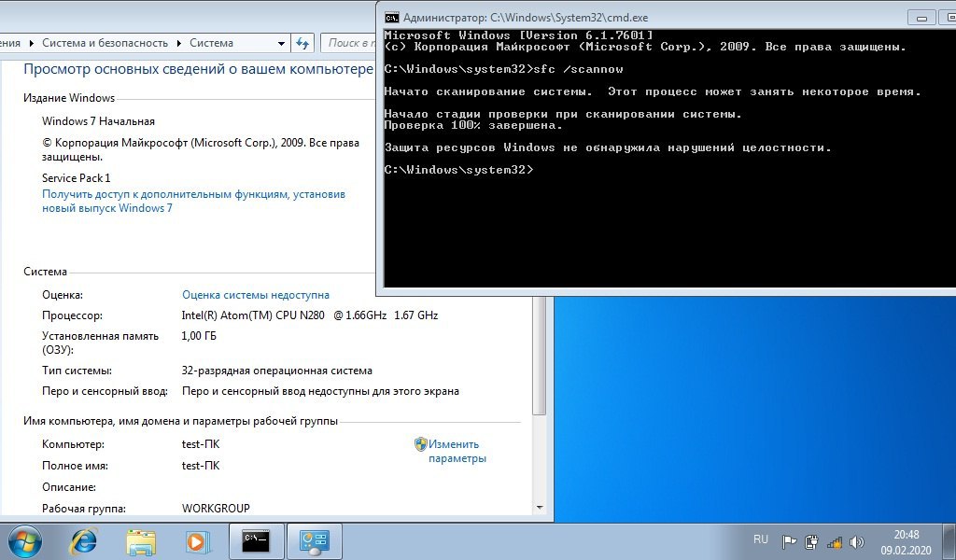Open the Start menu orb
This screenshot has height=560, width=956.
pos(25,541)
